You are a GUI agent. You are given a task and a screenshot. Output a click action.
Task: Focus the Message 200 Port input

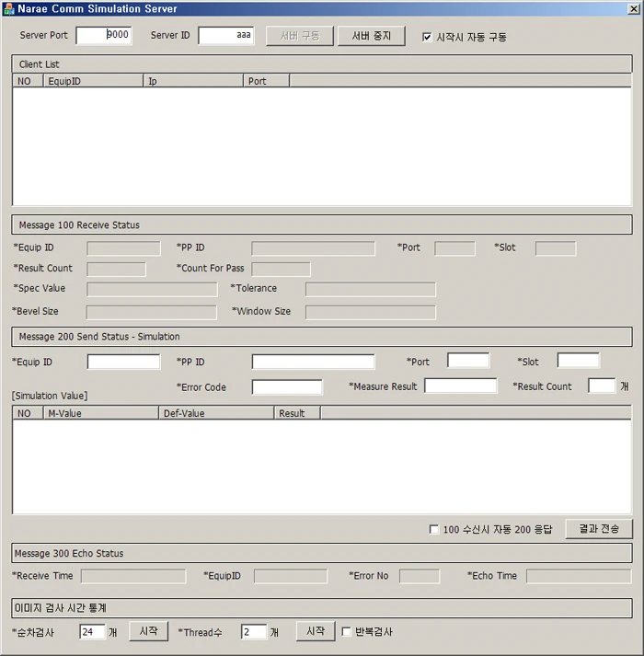point(468,361)
